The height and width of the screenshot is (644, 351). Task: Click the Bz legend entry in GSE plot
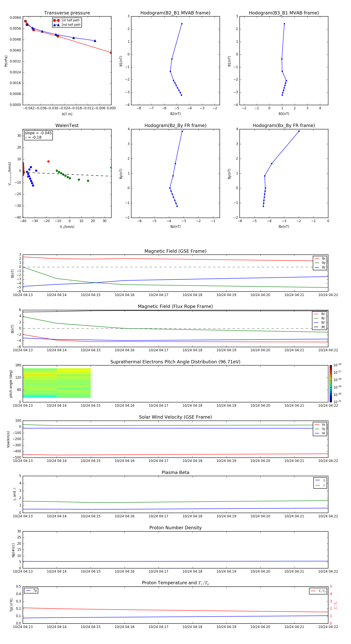click(x=320, y=268)
